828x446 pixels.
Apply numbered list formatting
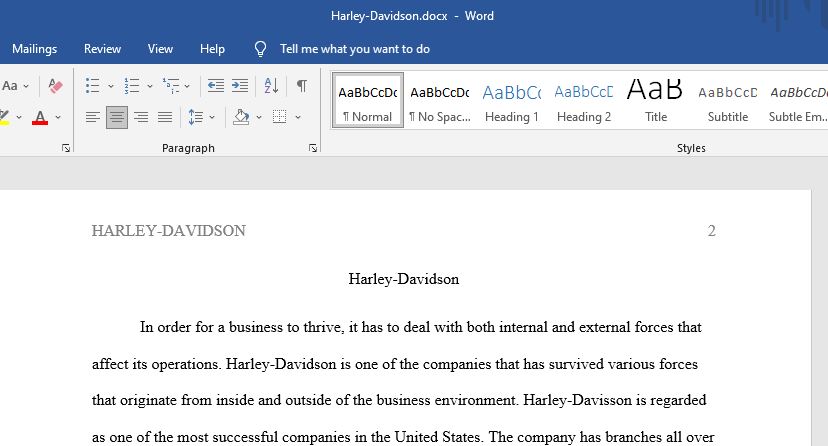pyautogui.click(x=131, y=86)
